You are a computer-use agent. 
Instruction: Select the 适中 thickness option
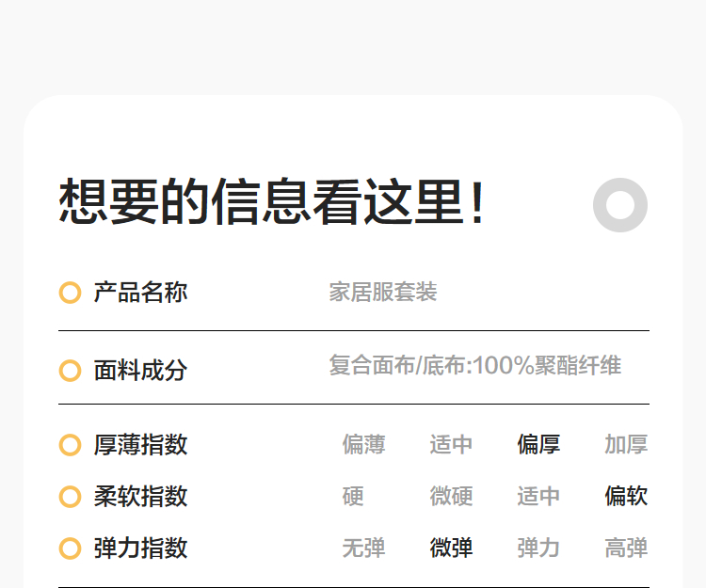pyautogui.click(x=451, y=444)
